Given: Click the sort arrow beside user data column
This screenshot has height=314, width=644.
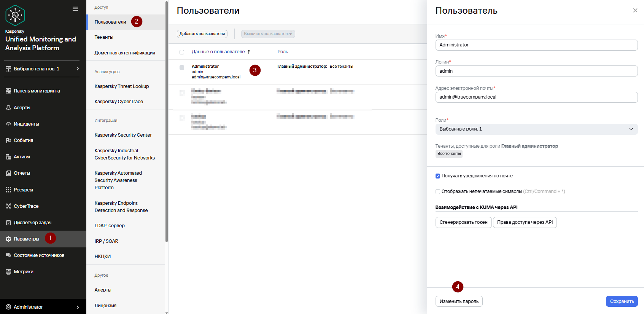Looking at the screenshot, I should (x=249, y=52).
